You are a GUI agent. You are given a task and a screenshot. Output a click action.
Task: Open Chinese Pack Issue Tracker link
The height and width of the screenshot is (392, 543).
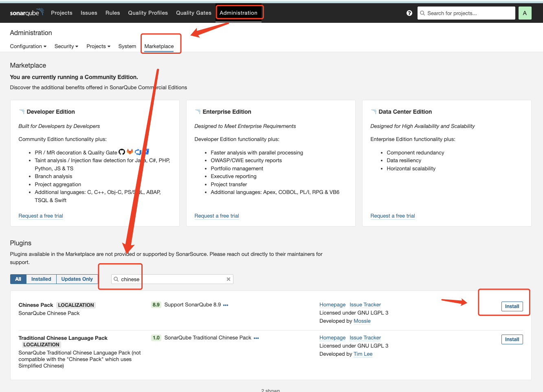point(365,304)
